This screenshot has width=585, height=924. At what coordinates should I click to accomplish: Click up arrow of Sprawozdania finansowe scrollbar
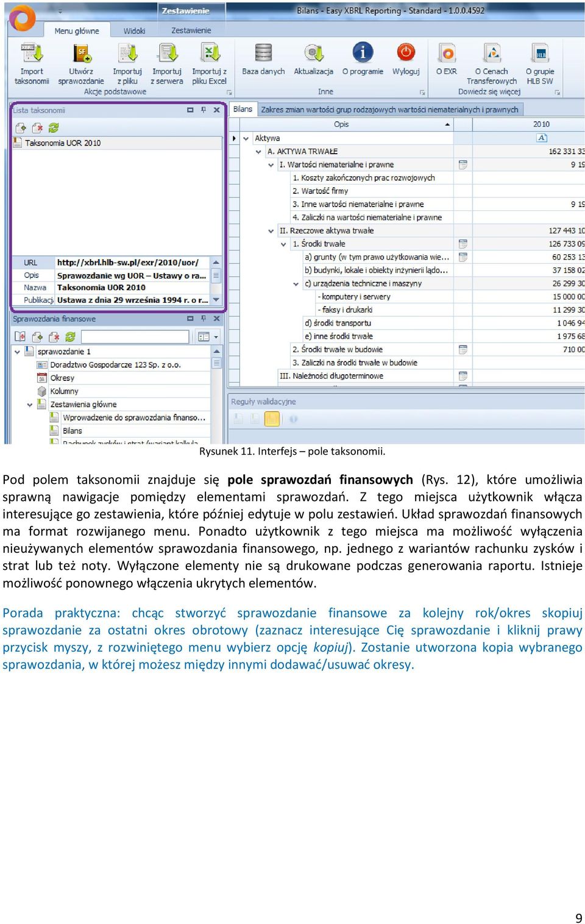pyautogui.click(x=216, y=352)
